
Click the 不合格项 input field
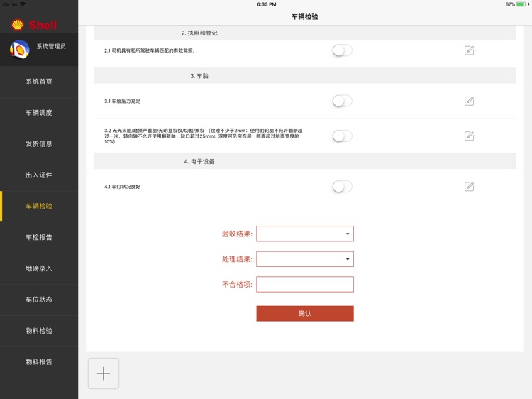(x=305, y=285)
